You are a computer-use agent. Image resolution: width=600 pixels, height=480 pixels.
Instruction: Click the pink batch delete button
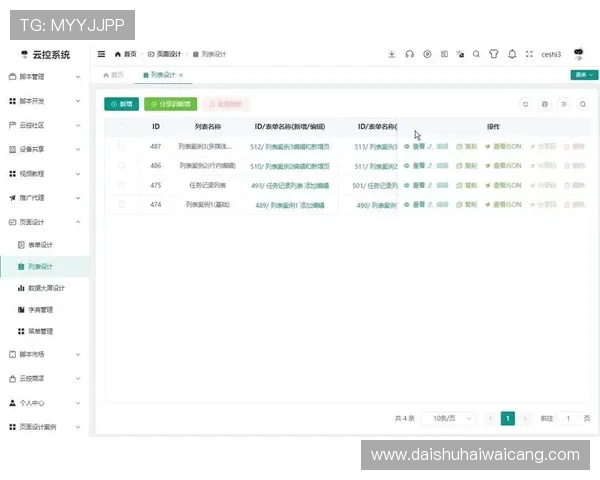click(x=226, y=104)
